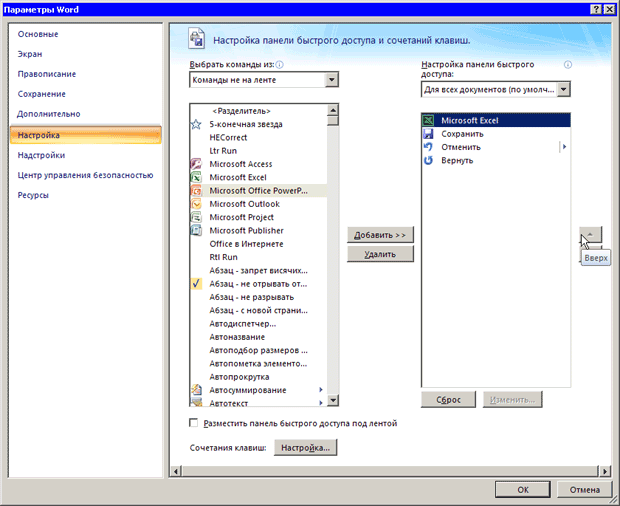Open the Экран section

(30, 54)
